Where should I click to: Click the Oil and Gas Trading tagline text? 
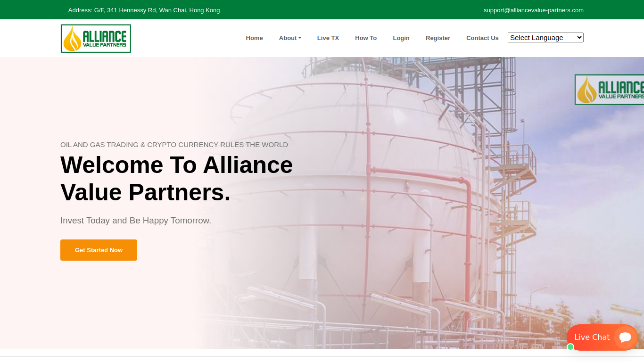pyautogui.click(x=174, y=145)
